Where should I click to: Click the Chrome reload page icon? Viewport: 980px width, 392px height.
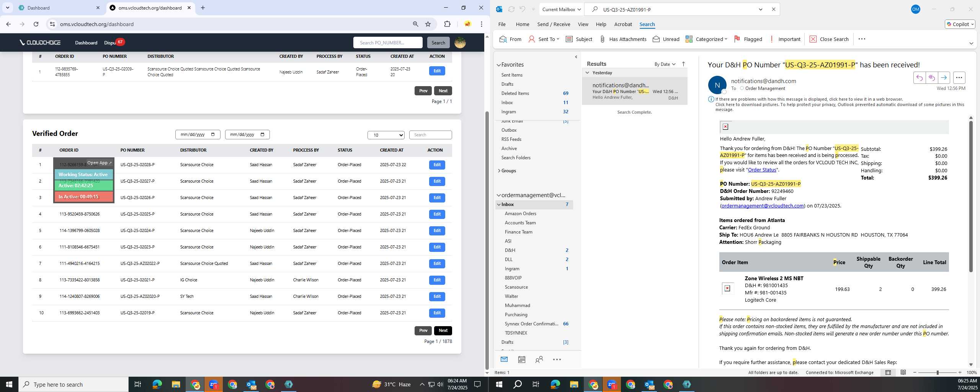(x=36, y=24)
